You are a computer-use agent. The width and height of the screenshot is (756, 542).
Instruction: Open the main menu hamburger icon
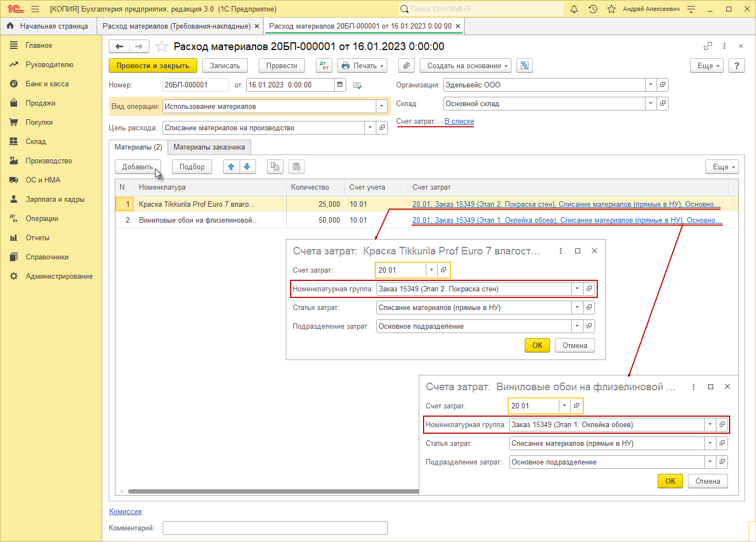[x=35, y=9]
